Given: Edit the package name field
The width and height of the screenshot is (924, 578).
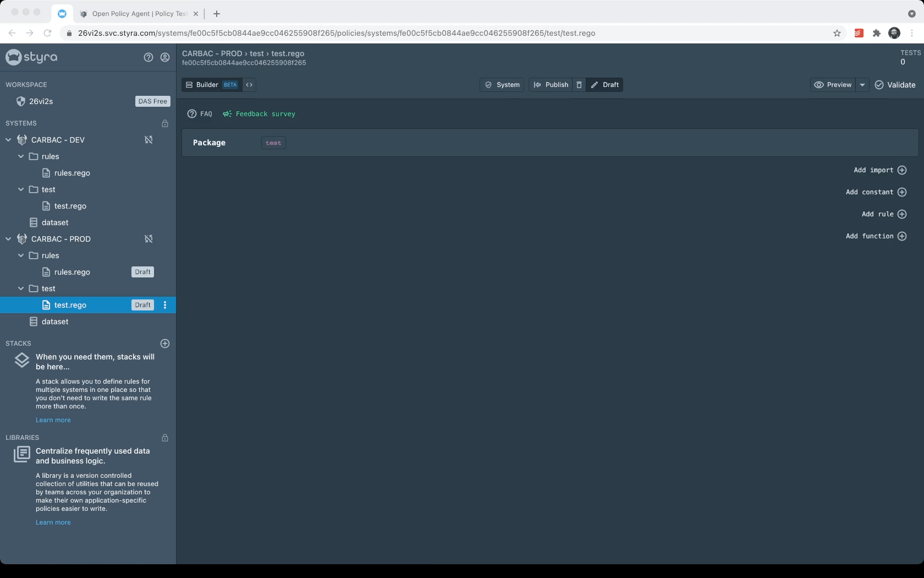Looking at the screenshot, I should coord(273,143).
